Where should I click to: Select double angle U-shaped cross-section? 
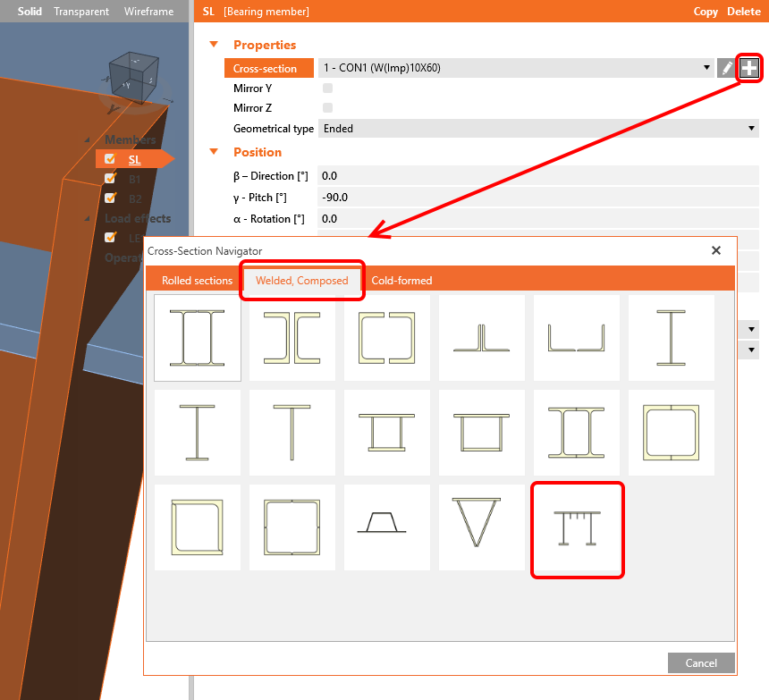(576, 338)
